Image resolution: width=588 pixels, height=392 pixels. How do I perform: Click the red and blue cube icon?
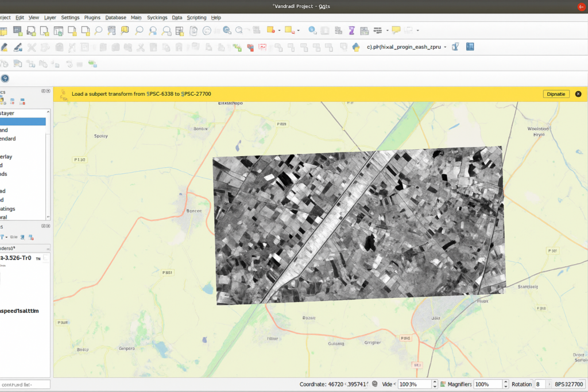click(250, 48)
